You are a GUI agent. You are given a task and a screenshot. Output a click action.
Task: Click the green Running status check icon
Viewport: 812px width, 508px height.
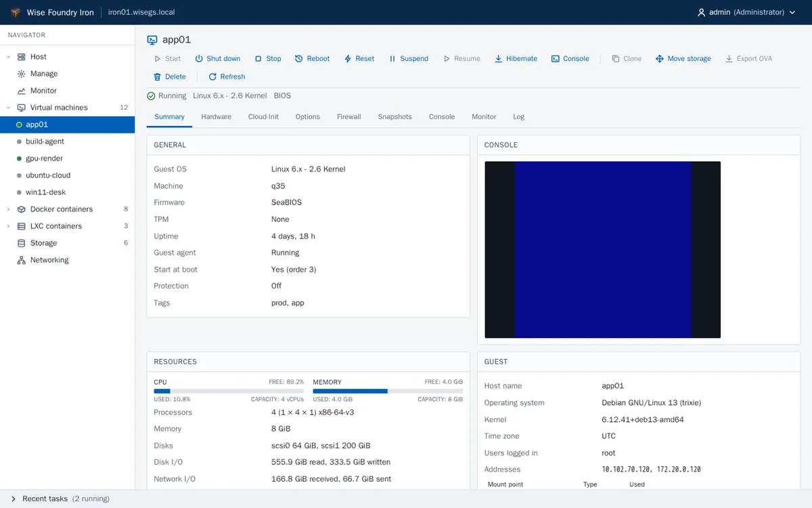tap(151, 96)
